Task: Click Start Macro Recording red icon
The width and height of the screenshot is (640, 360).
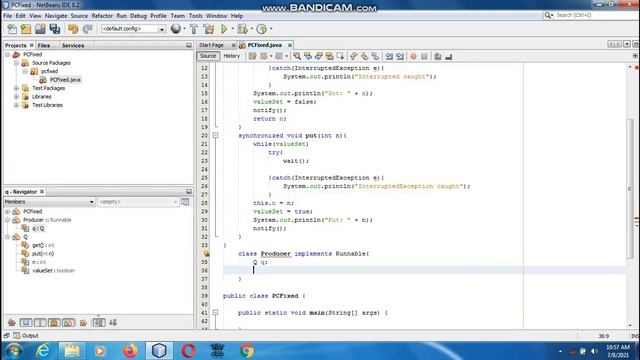Action: (x=413, y=56)
